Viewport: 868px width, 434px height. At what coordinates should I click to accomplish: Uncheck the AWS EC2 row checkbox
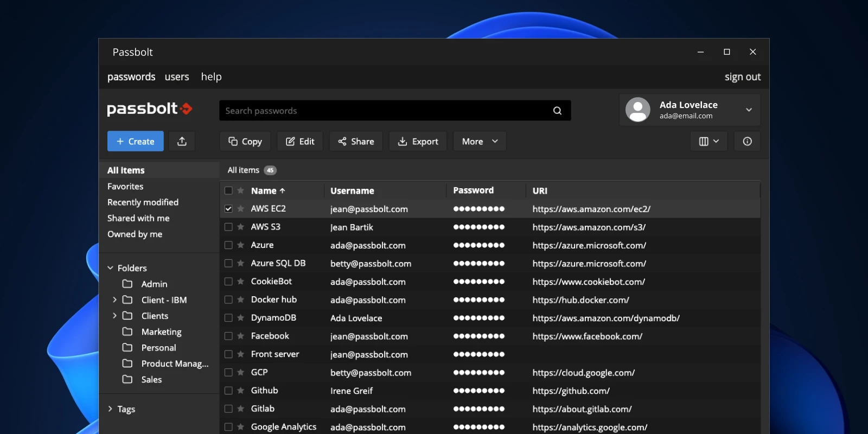[x=228, y=209]
